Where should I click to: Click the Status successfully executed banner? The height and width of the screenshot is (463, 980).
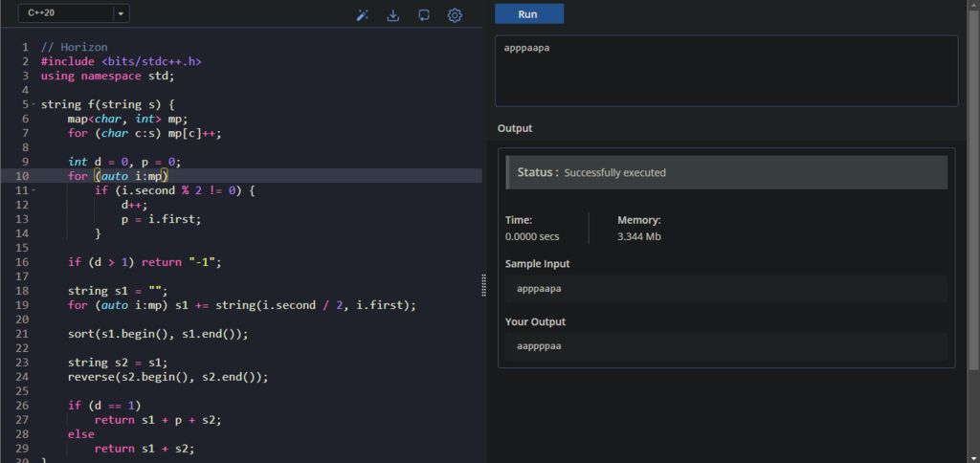725,173
